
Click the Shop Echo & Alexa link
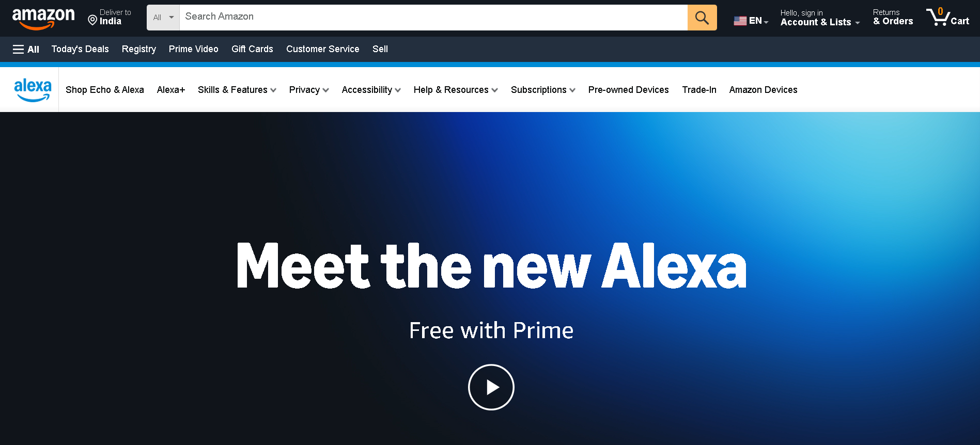click(105, 90)
